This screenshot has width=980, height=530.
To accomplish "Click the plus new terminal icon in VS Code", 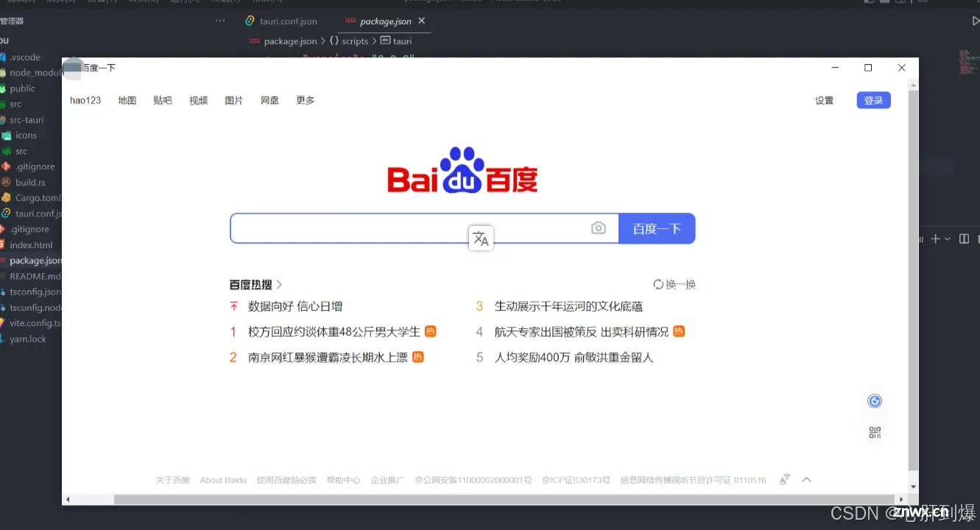I will click(x=936, y=239).
